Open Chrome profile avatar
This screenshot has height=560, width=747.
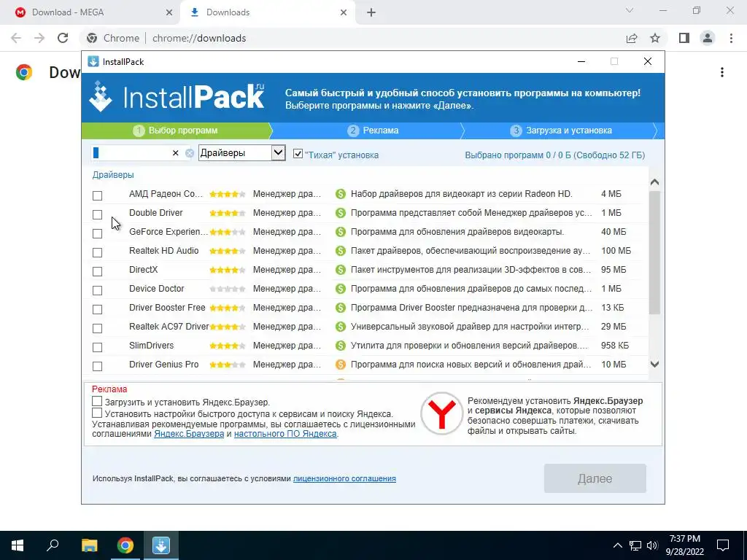(x=708, y=38)
